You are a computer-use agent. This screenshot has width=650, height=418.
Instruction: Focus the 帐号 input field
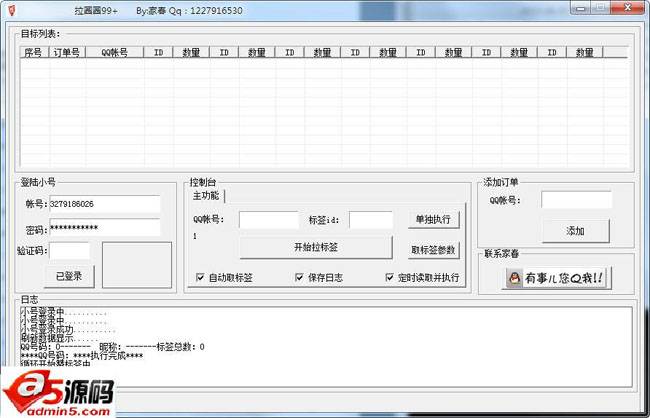coord(104,204)
